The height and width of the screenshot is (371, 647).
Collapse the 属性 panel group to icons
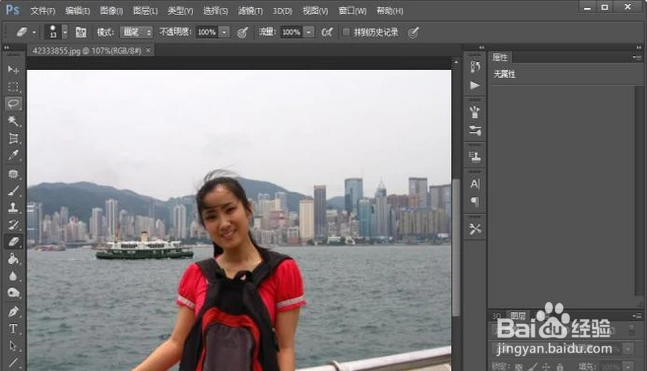[x=639, y=47]
